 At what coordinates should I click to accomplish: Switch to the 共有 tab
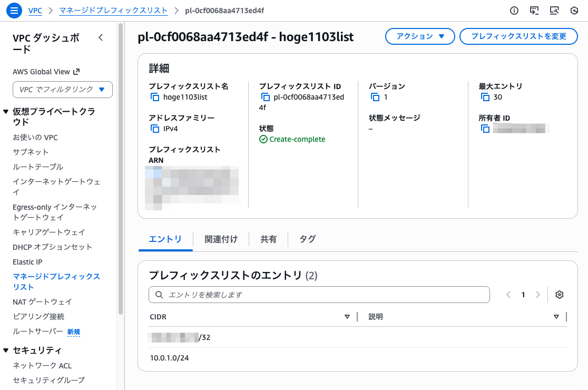(x=268, y=239)
